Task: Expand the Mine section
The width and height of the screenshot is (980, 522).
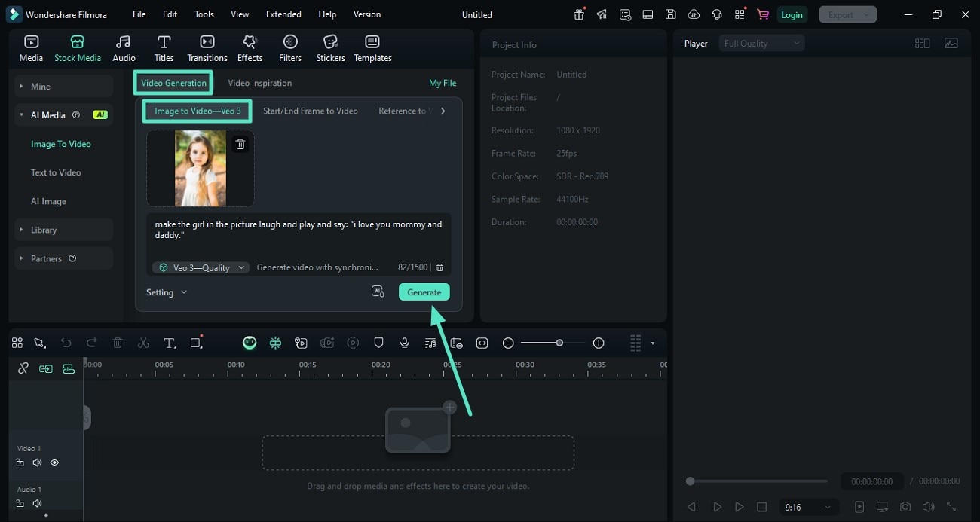Action: point(63,87)
